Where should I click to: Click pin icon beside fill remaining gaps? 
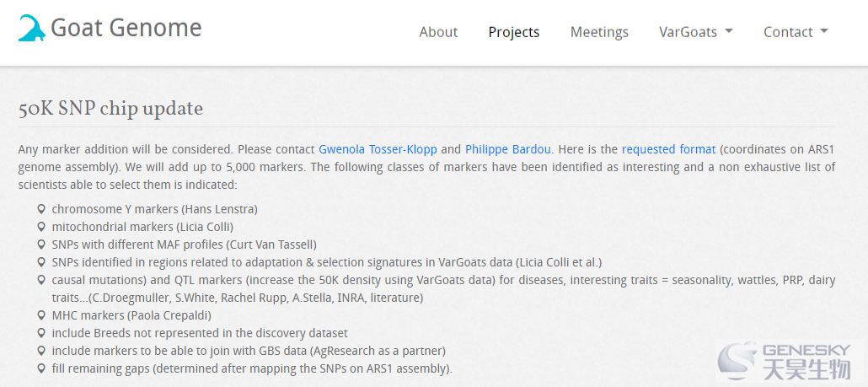pos(40,368)
